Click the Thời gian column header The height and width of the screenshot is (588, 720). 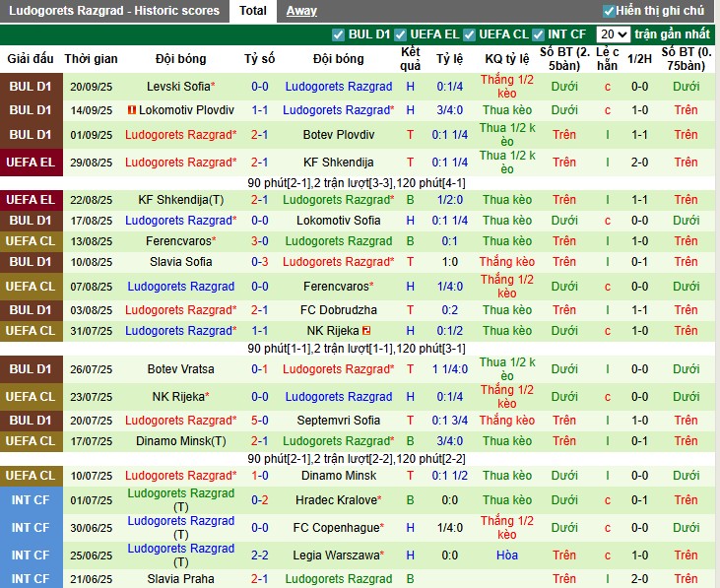click(91, 59)
